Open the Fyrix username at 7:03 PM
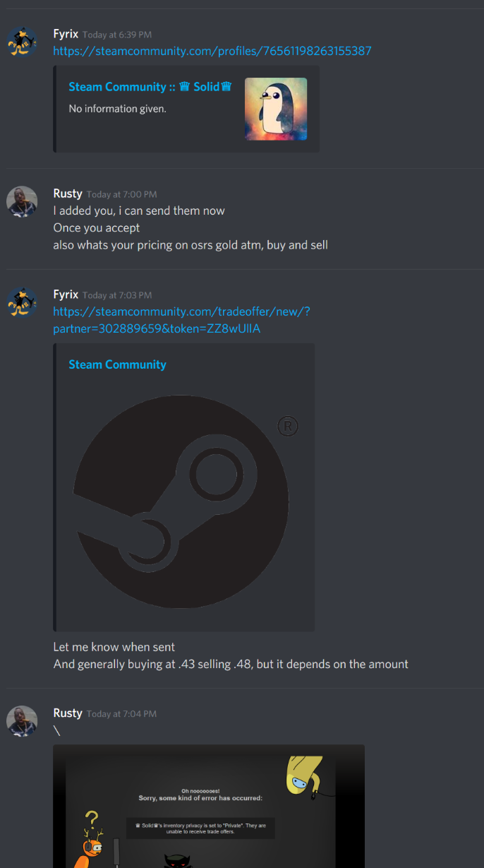The image size is (484, 868). (x=66, y=295)
